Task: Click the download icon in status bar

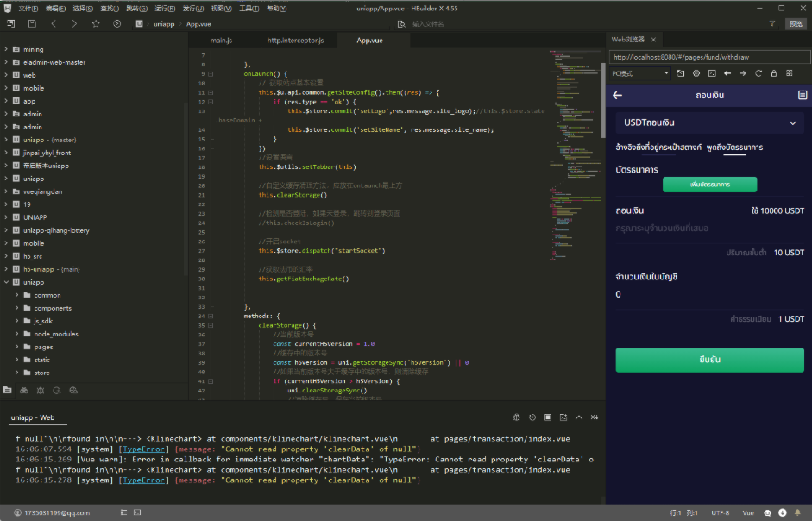Action: 783,512
